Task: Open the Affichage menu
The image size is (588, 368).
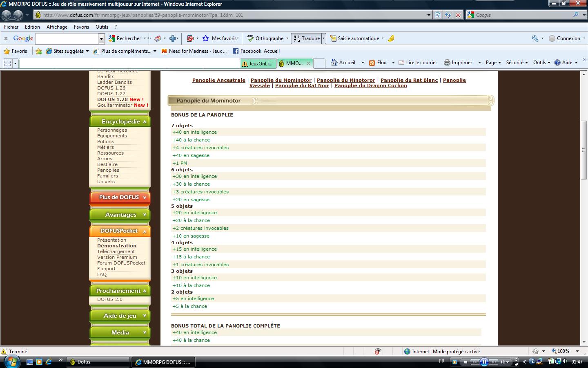Action: point(57,27)
